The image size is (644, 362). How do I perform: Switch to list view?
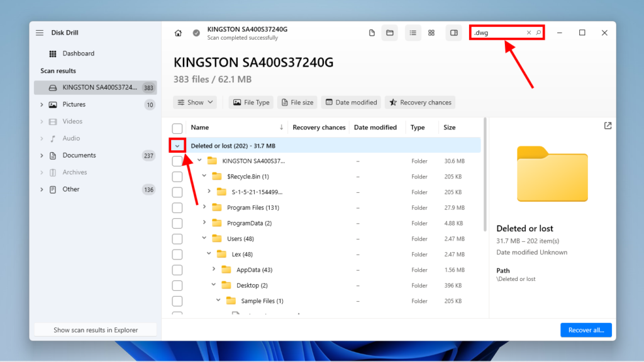tap(413, 32)
